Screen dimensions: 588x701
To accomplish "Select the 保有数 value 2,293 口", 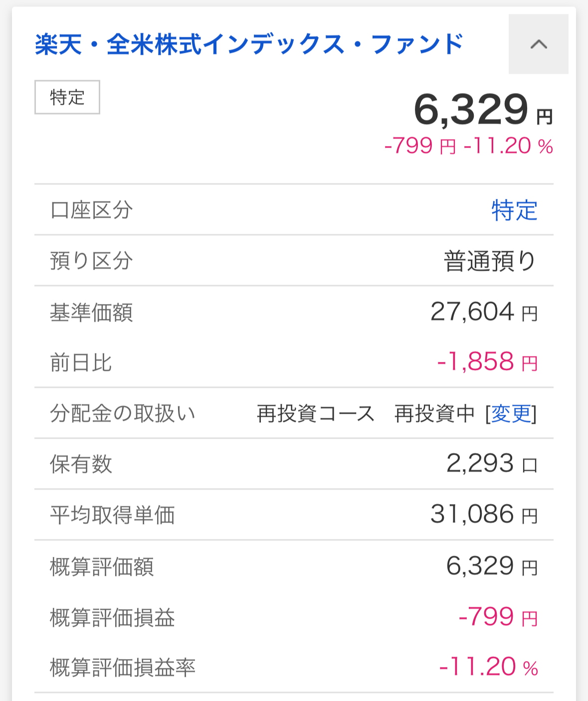I will (492, 464).
